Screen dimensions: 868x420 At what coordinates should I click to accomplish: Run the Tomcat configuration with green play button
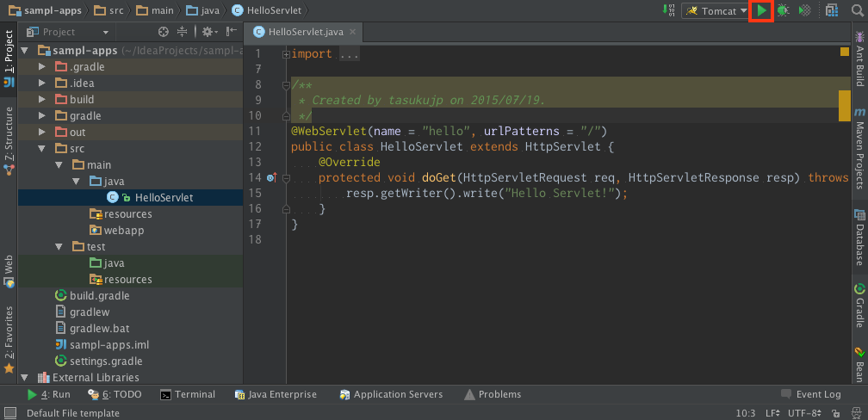pyautogui.click(x=762, y=10)
